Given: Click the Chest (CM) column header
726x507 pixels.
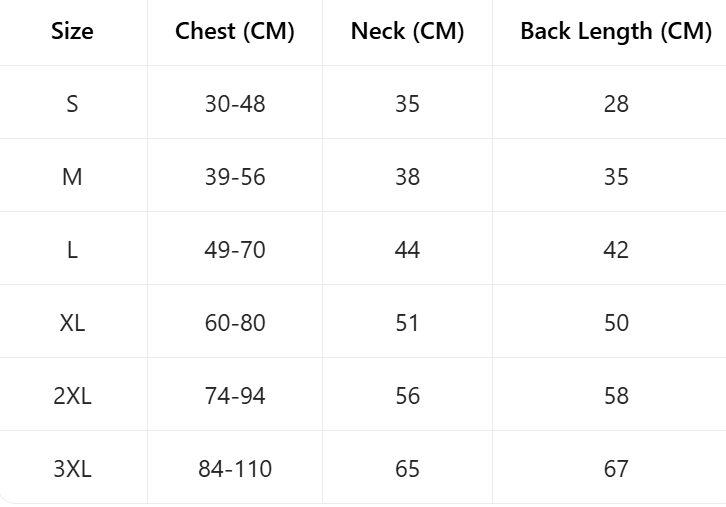Looking at the screenshot, I should (x=235, y=31).
